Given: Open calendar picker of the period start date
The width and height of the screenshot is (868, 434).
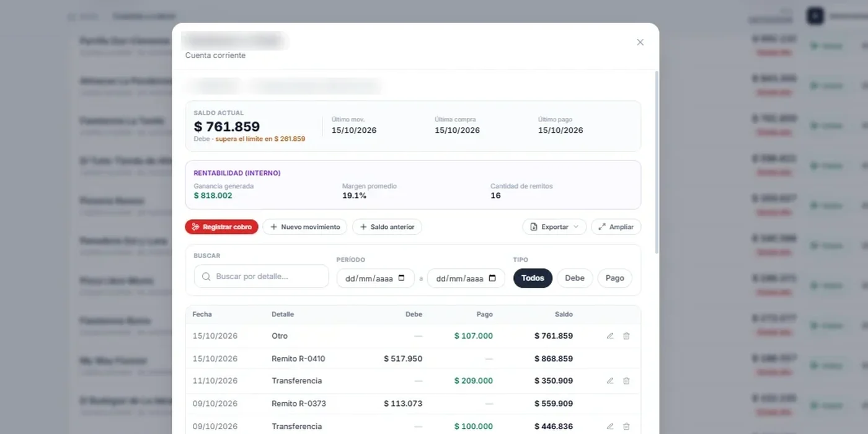Looking at the screenshot, I should (x=402, y=278).
